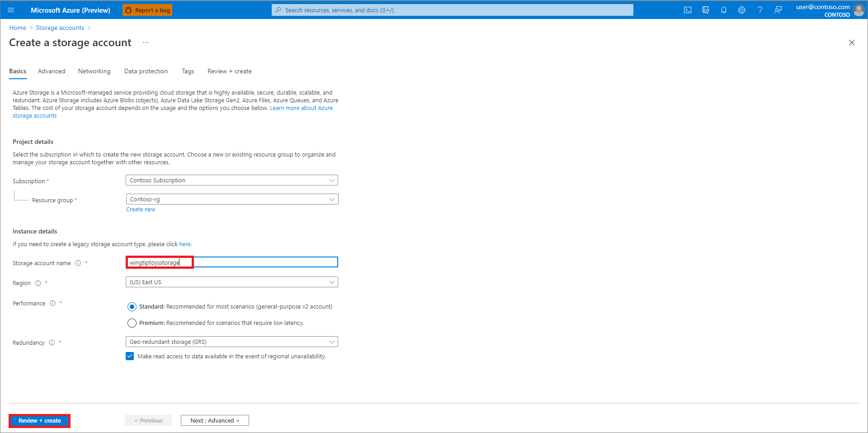The image size is (868, 433).
Task: Select the Premium performance radio button
Action: click(x=132, y=323)
